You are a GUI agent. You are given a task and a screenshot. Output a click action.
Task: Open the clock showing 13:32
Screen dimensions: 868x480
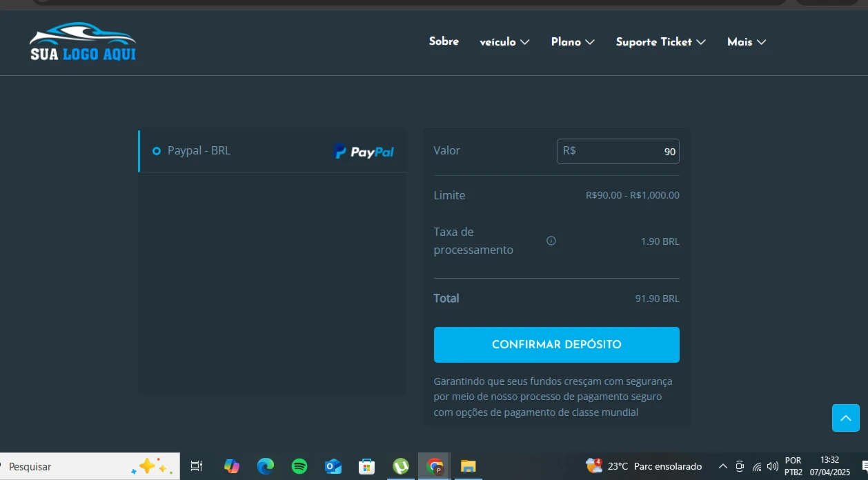(830, 466)
